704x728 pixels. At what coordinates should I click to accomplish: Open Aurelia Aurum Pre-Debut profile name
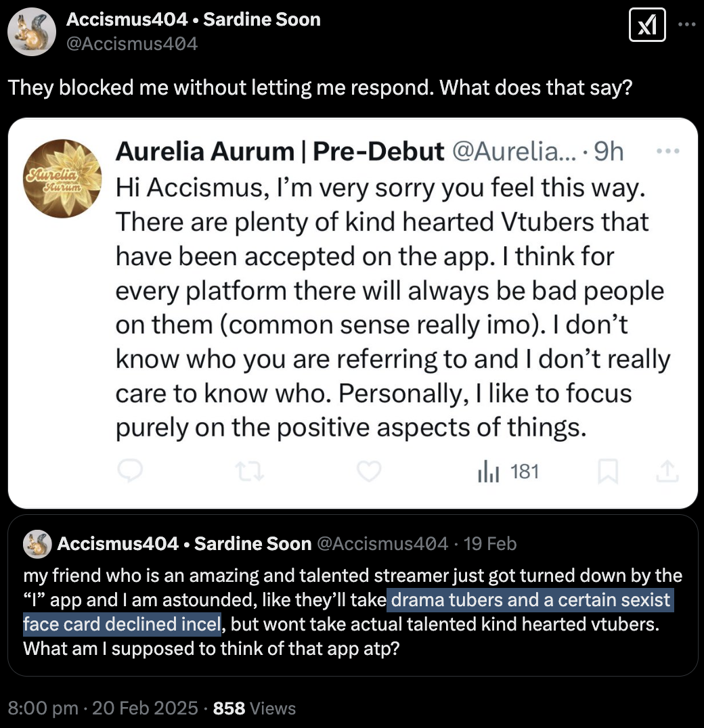click(280, 152)
